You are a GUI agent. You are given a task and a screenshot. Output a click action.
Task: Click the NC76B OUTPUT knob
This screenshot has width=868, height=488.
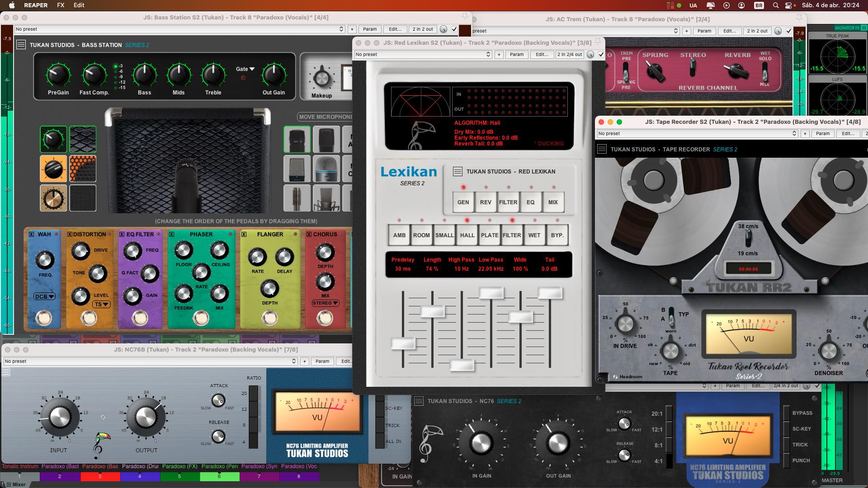click(146, 417)
